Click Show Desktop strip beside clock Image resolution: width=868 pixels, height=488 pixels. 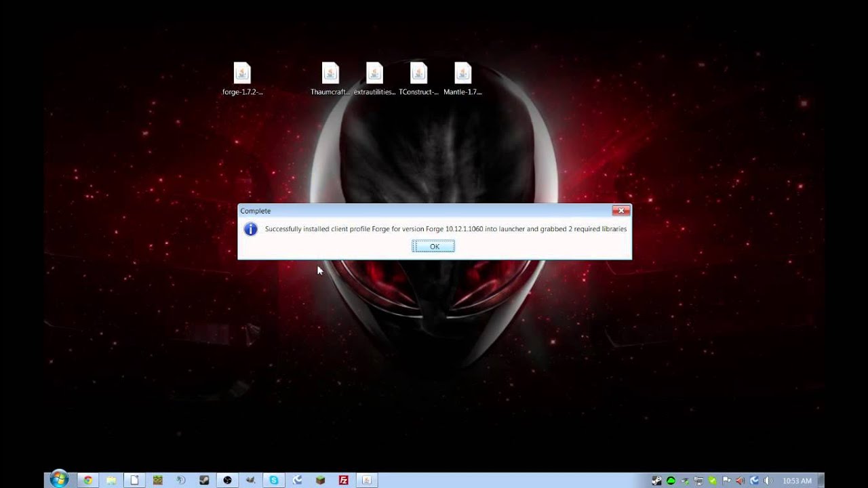(x=821, y=480)
